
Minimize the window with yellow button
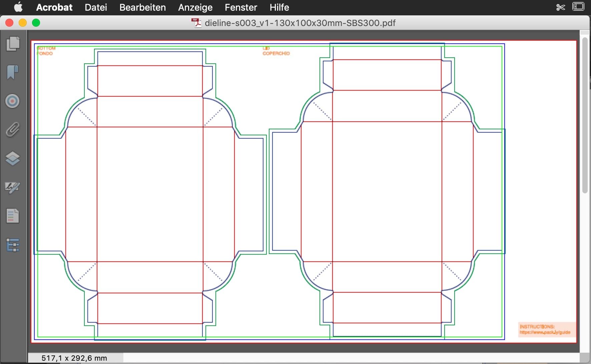(23, 23)
